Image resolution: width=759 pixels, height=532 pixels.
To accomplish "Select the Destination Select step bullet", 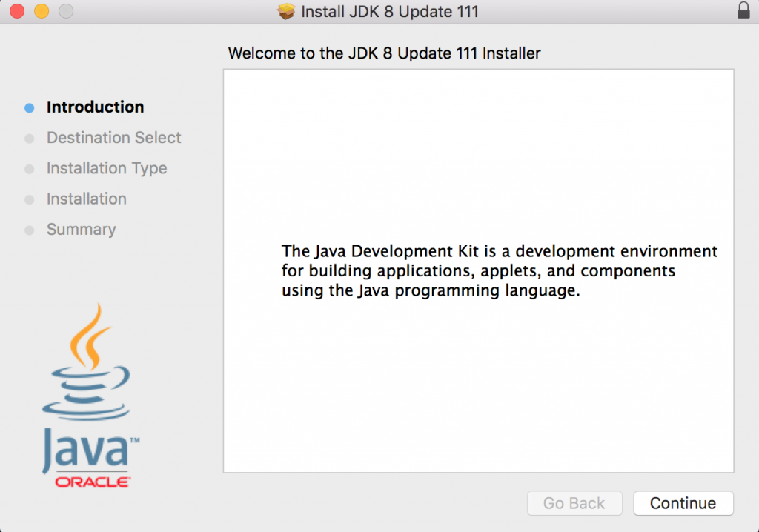I will pyautogui.click(x=28, y=138).
